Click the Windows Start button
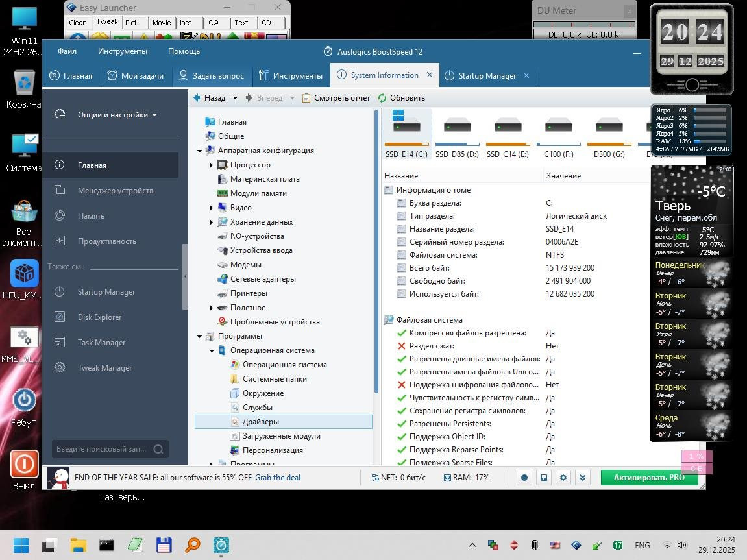 click(x=21, y=545)
